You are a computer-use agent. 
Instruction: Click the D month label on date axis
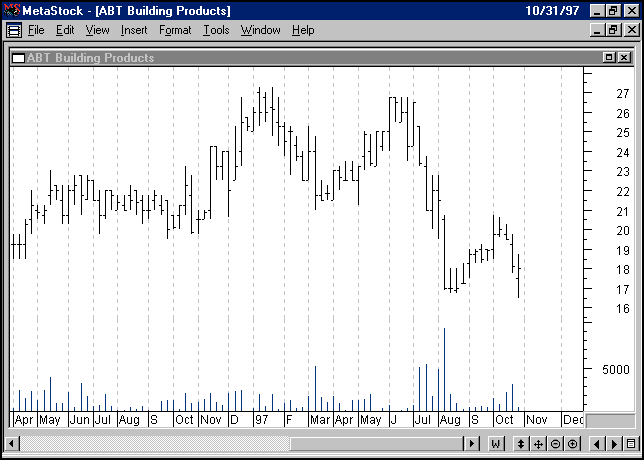tap(234, 420)
